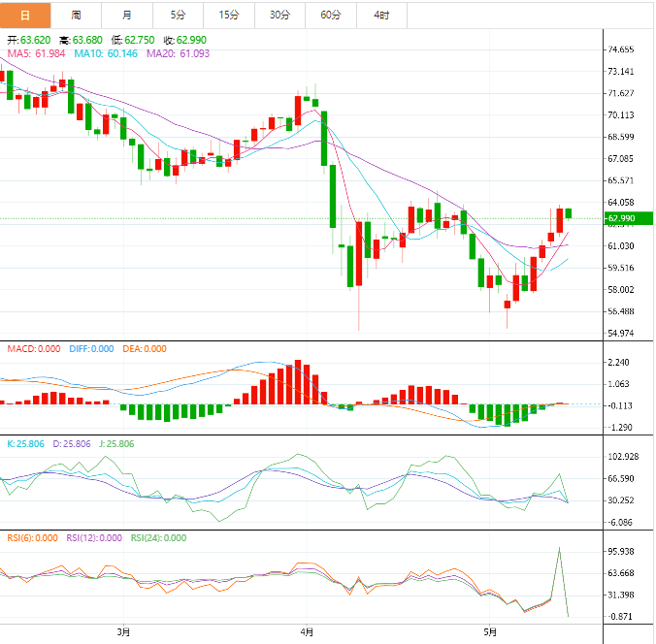Click the 73.141 price axis label
The image size is (656, 644).
(621, 72)
